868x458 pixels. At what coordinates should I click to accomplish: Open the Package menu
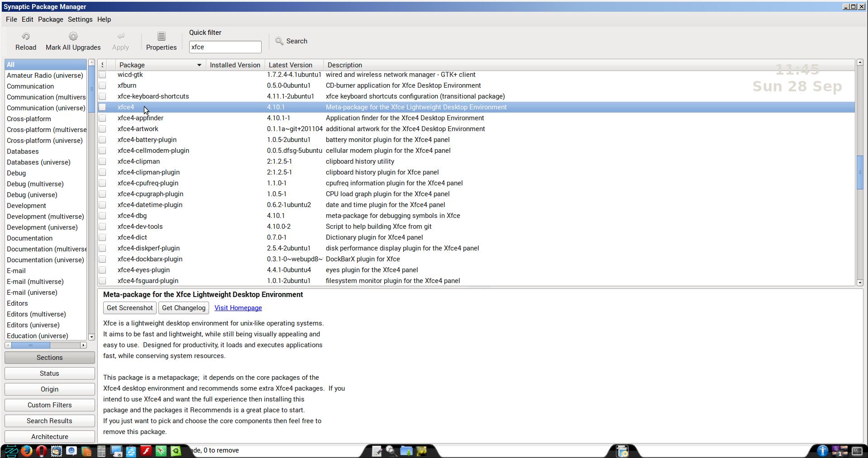pyautogui.click(x=50, y=19)
